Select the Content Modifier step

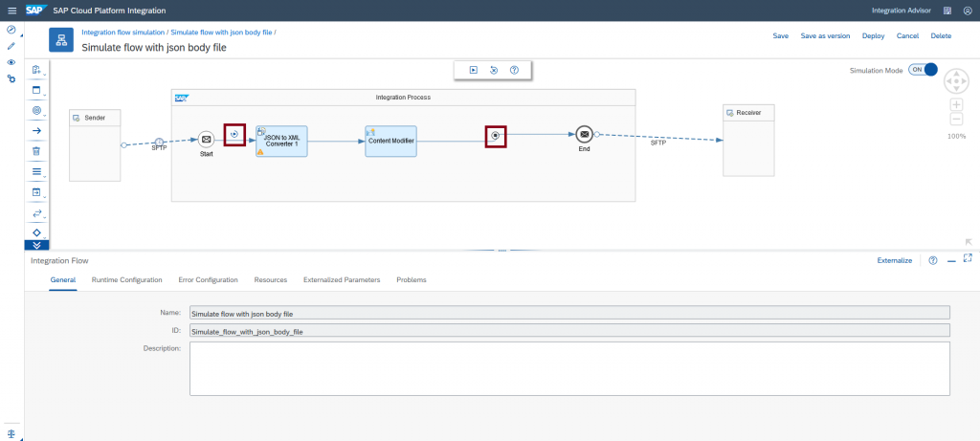tap(390, 142)
